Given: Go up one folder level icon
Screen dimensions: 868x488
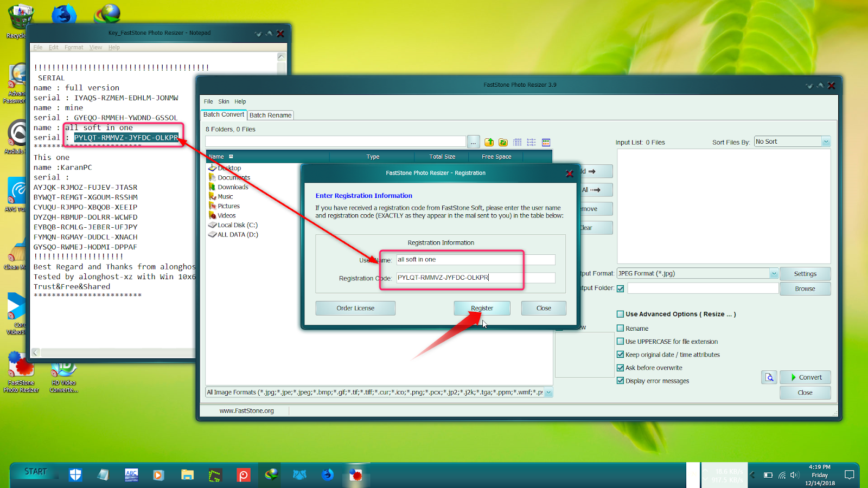Looking at the screenshot, I should pos(489,142).
